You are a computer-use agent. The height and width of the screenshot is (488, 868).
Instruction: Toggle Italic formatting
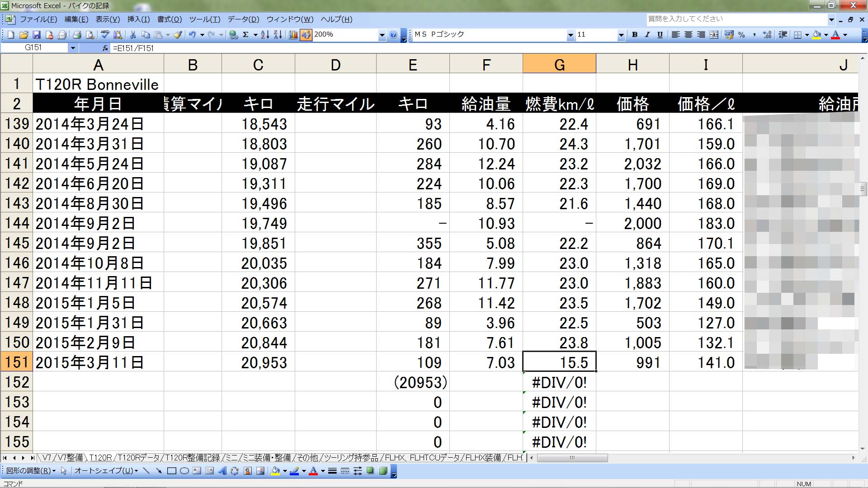coord(647,35)
